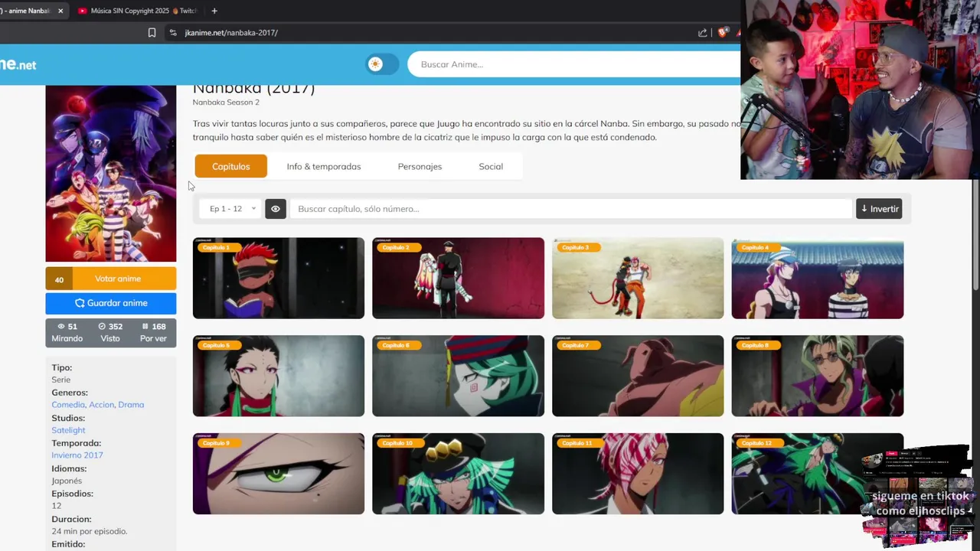This screenshot has height=551, width=980.
Task: Follow the Drama genre link
Action: 131,405
